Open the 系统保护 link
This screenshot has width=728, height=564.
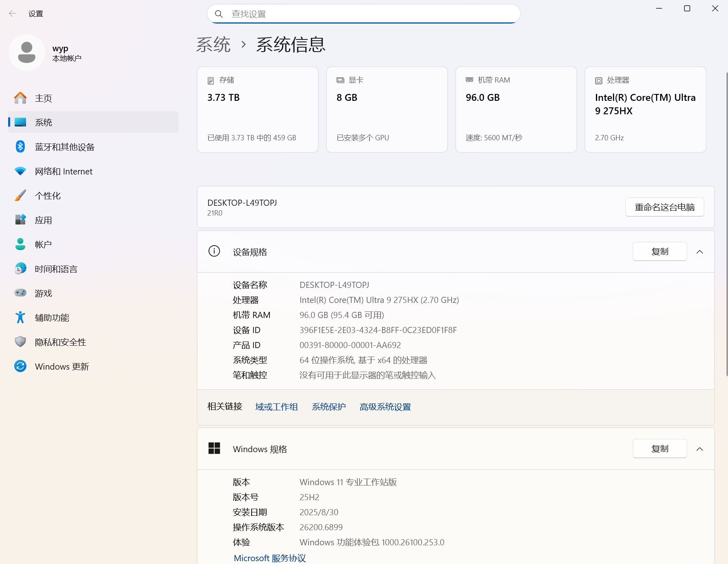(328, 407)
